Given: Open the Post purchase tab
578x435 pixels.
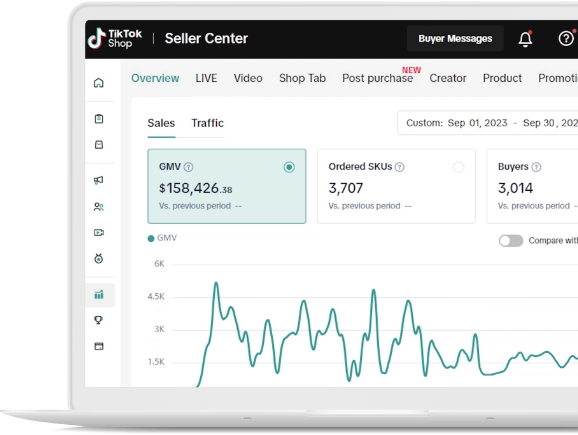Looking at the screenshot, I should click(x=377, y=78).
